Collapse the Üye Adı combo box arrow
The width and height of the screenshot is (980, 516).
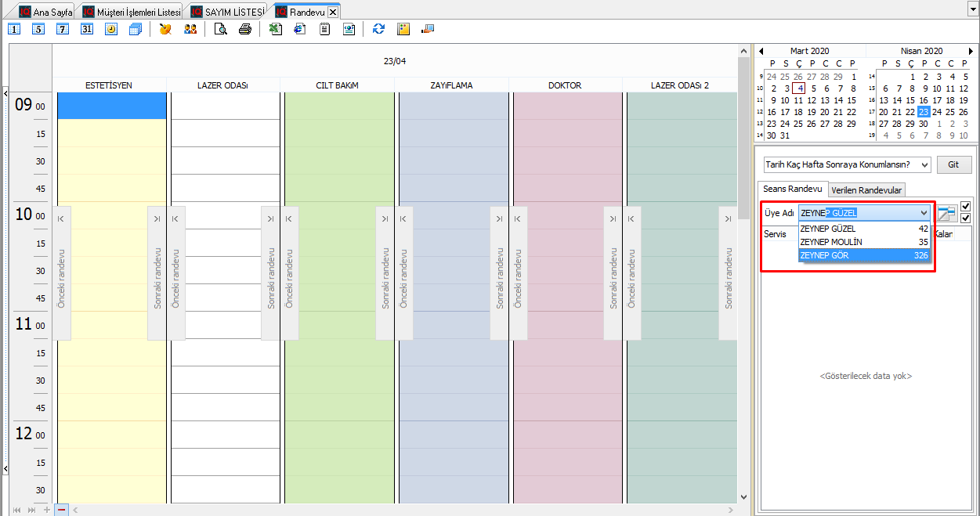pos(924,213)
